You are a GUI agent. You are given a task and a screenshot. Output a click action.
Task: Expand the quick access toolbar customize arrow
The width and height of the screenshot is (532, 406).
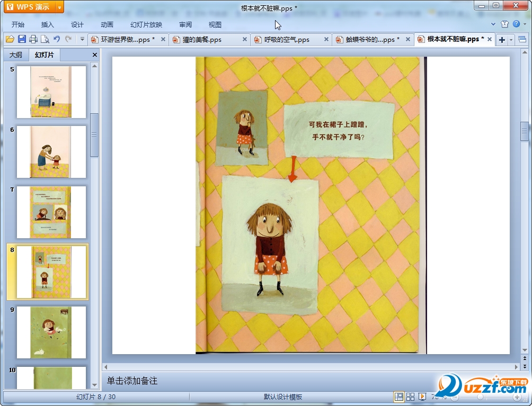point(82,39)
